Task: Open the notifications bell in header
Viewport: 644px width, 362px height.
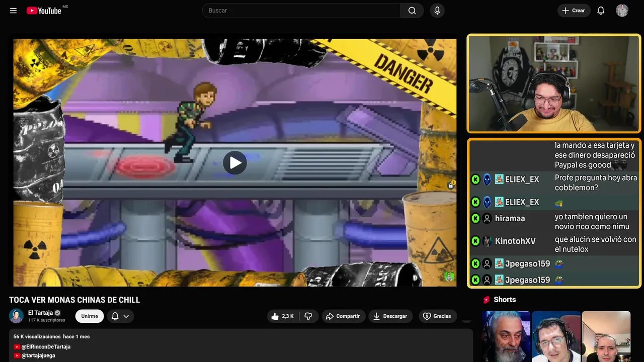Action: (x=601, y=11)
